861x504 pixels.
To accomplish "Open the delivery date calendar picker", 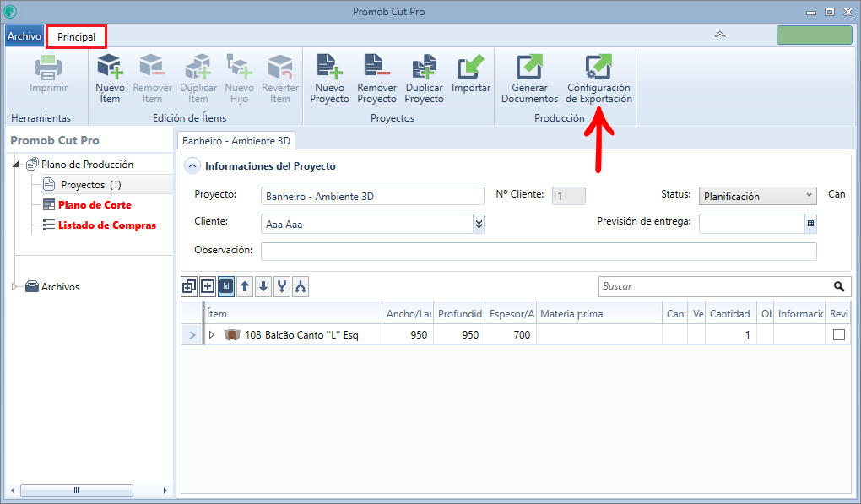I will 810,224.
